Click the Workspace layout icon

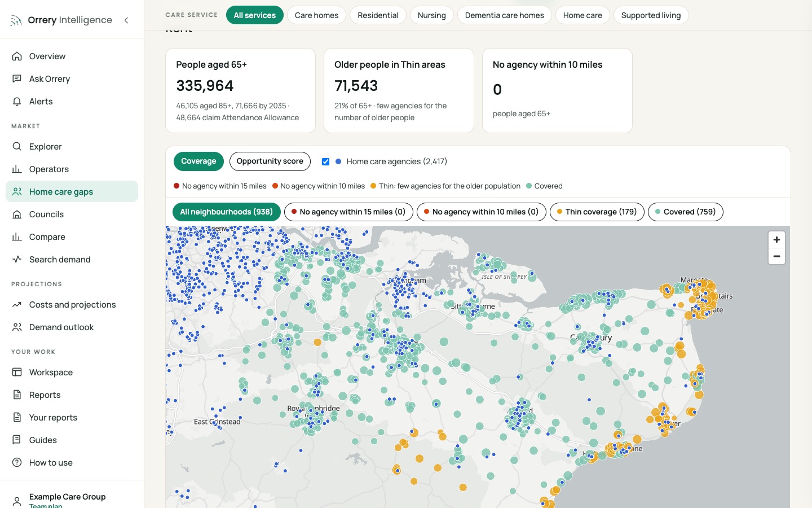coord(17,373)
